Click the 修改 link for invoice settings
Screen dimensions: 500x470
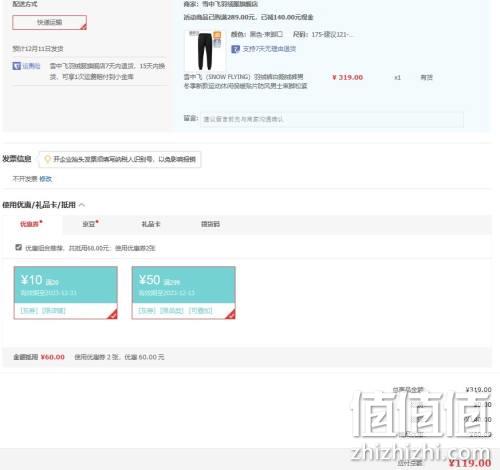click(x=46, y=179)
